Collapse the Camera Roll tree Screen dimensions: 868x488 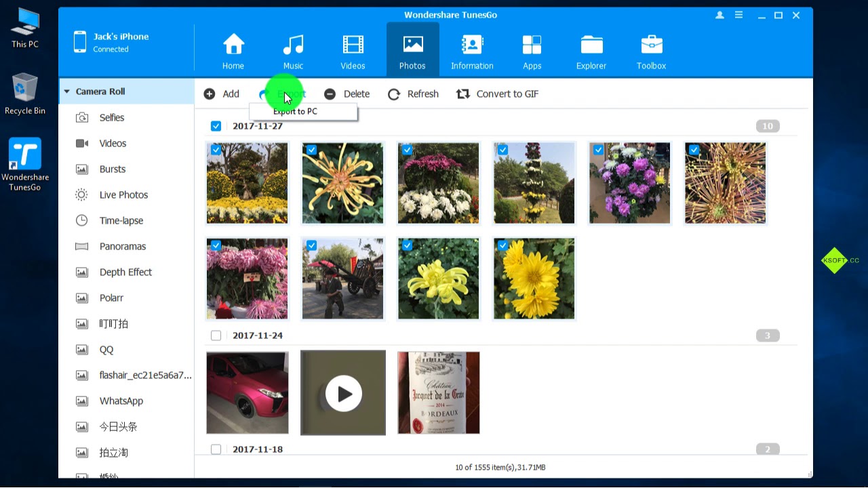pos(67,91)
